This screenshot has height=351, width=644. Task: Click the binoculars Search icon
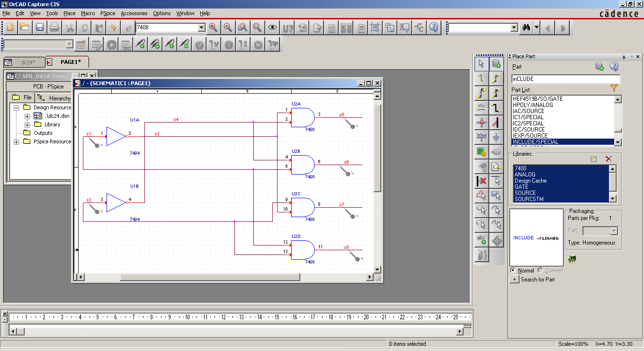pos(526,28)
